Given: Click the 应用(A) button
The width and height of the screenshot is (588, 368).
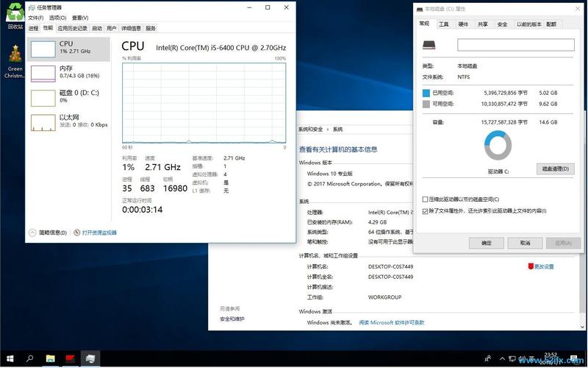Looking at the screenshot, I should pos(564,244).
